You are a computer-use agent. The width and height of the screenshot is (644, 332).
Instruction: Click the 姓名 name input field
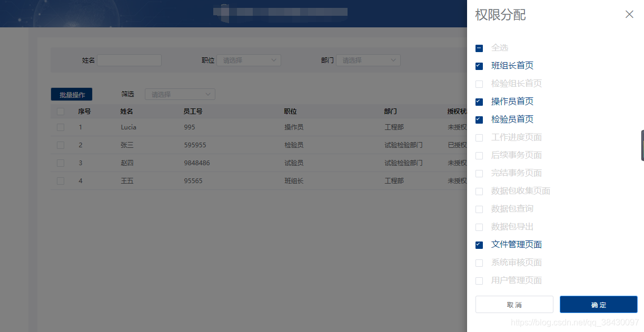tap(129, 60)
